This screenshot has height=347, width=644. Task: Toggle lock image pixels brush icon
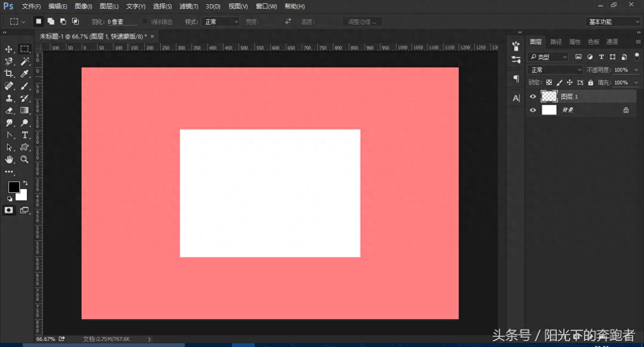(559, 83)
